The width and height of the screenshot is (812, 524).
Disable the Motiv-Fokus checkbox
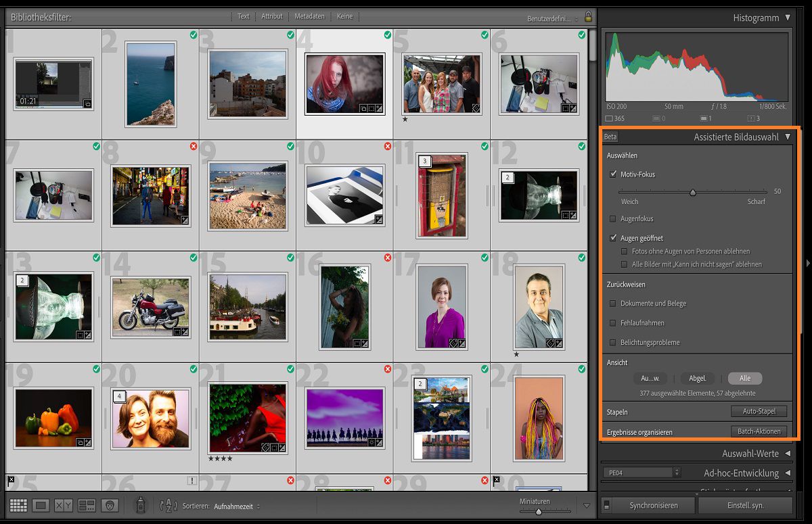614,174
